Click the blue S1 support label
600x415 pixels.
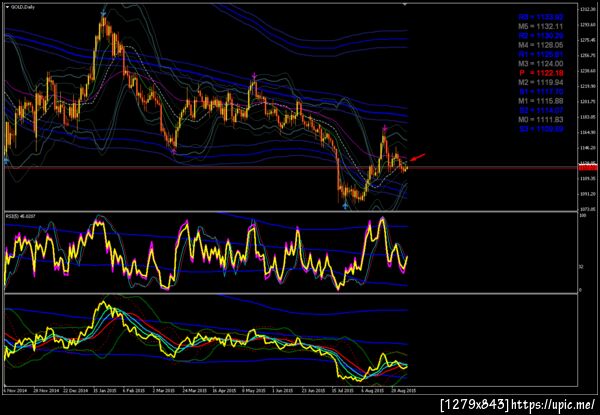tap(541, 92)
